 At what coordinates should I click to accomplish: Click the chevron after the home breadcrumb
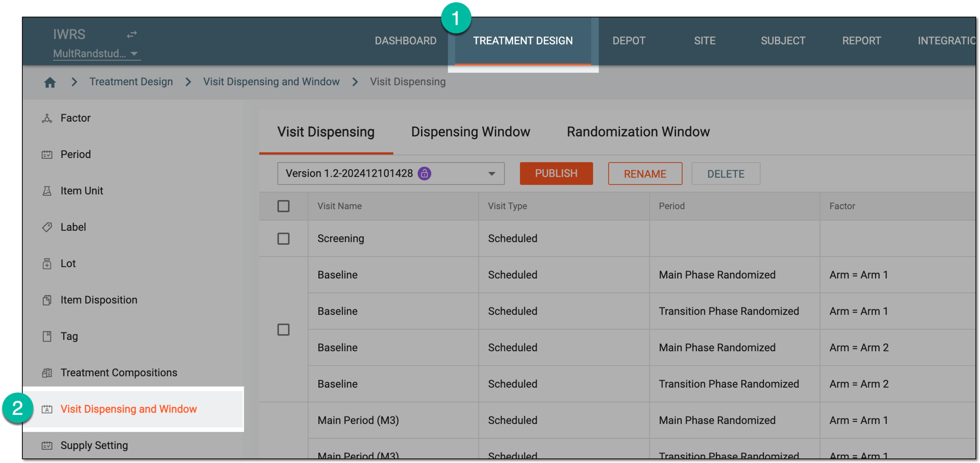click(74, 82)
